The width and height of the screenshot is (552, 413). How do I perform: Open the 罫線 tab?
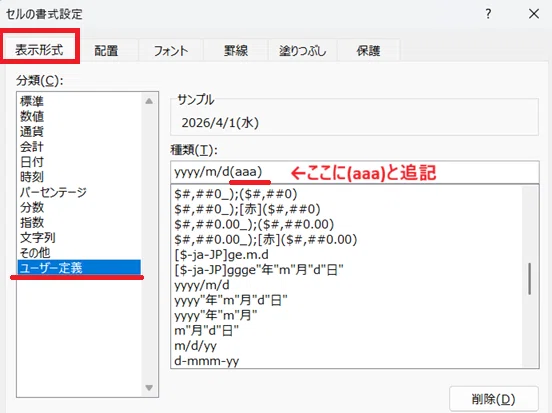click(236, 50)
